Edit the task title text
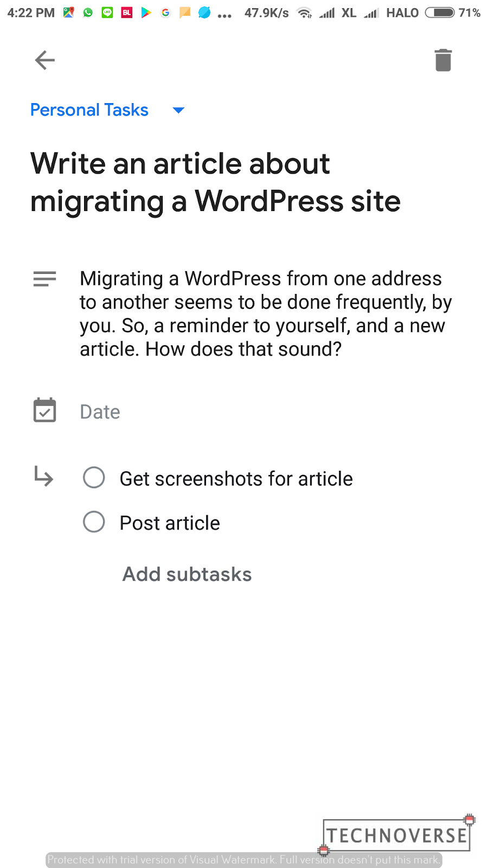Image resolution: width=488 pixels, height=868 pixels. coord(215,183)
